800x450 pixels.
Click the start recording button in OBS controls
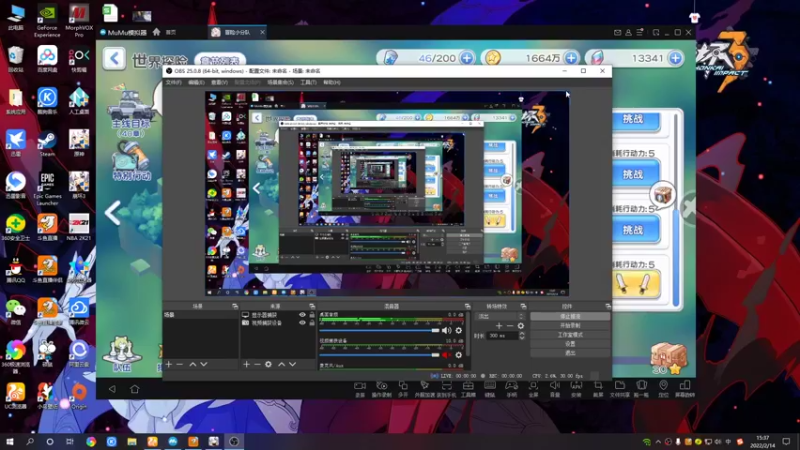[x=570, y=326]
